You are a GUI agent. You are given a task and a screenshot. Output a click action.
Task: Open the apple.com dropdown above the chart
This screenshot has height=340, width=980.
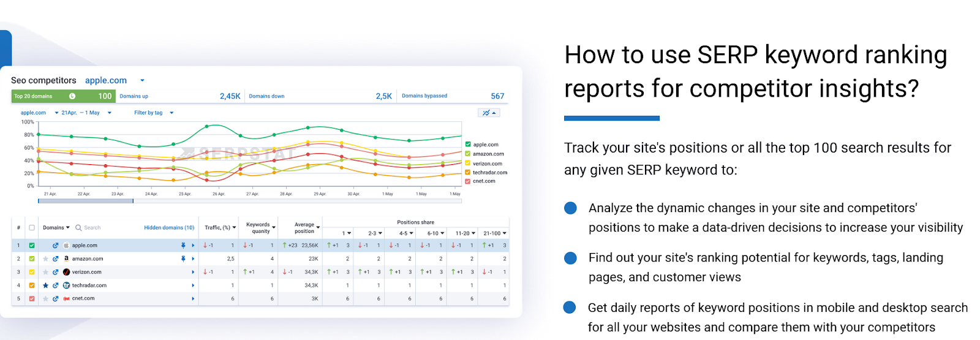pos(39,113)
